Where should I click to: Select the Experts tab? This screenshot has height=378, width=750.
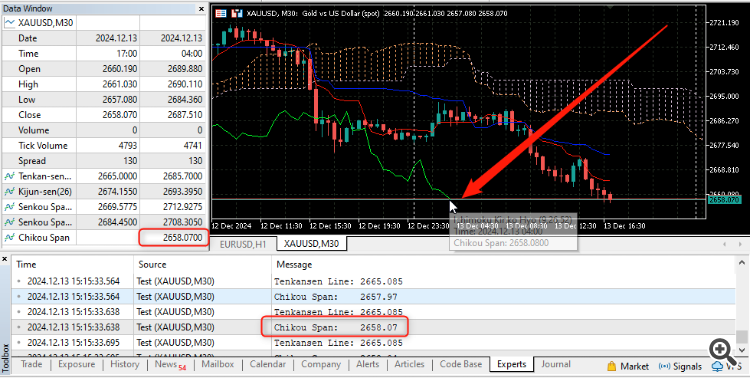point(512,365)
